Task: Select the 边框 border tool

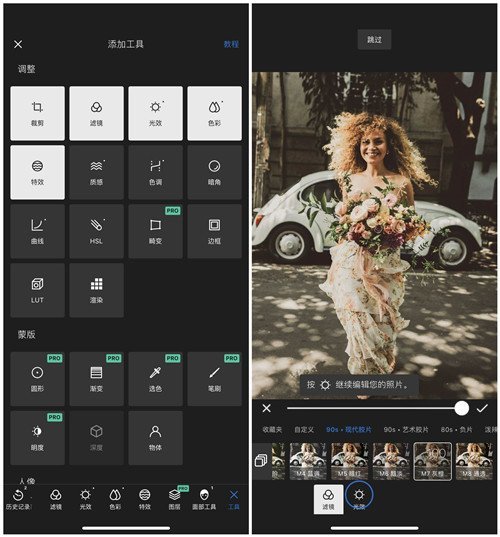Action: [x=214, y=231]
